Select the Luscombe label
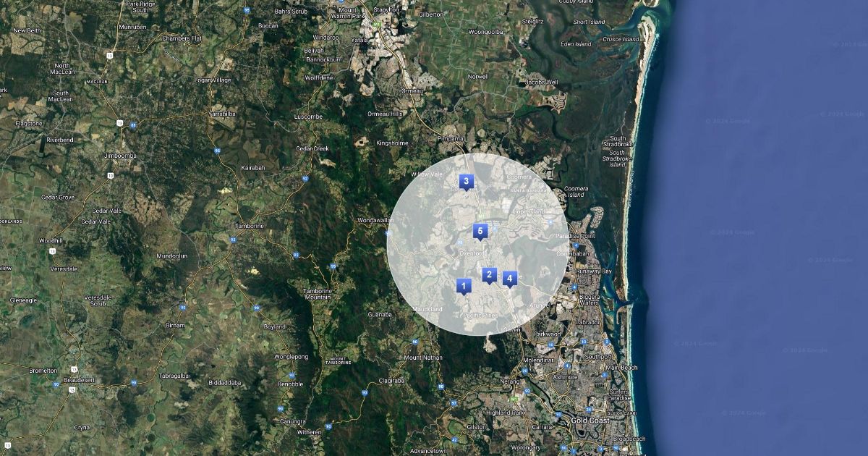This screenshot has height=456, width=868. point(308,117)
